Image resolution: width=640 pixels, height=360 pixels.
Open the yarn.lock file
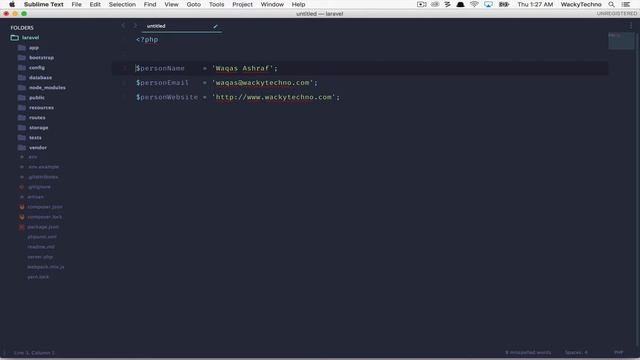(x=38, y=277)
